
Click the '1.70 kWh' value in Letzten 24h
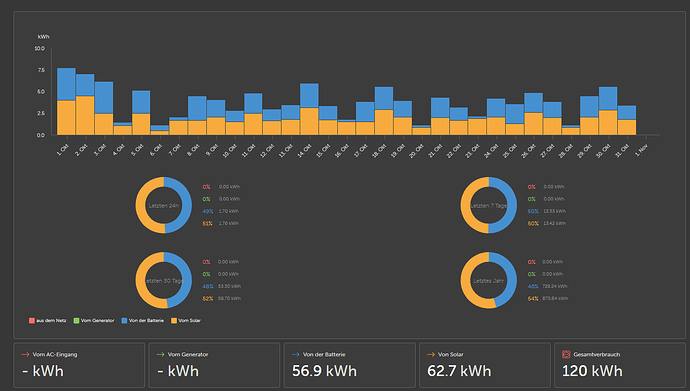(x=229, y=211)
